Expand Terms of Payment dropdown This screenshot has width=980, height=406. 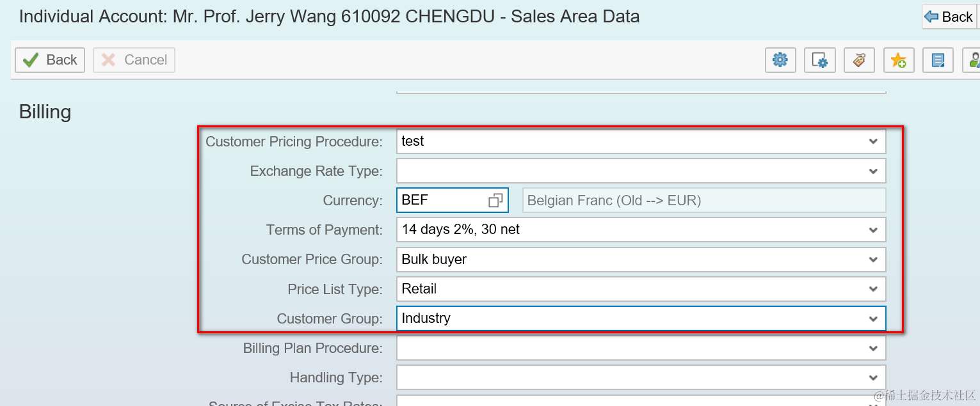click(873, 230)
